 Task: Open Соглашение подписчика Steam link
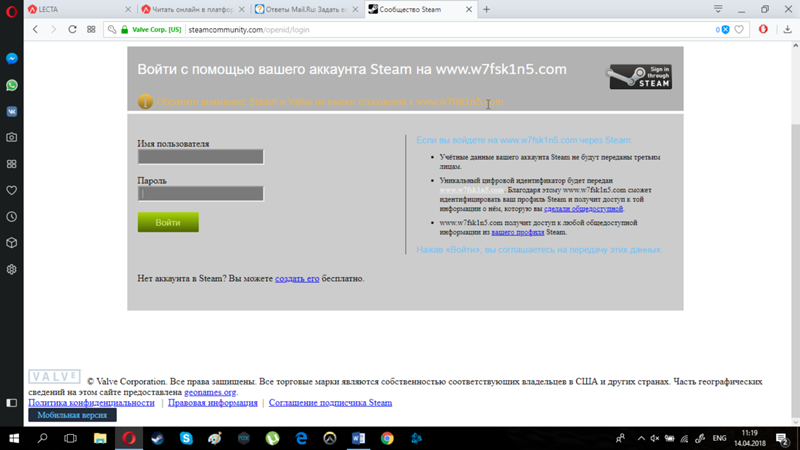tap(330, 403)
